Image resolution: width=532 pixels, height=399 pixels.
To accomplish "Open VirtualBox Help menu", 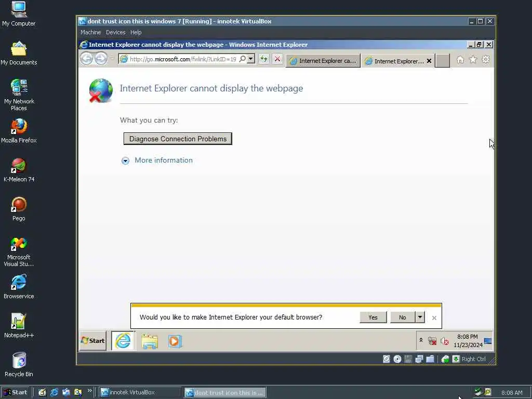I will coord(136,32).
